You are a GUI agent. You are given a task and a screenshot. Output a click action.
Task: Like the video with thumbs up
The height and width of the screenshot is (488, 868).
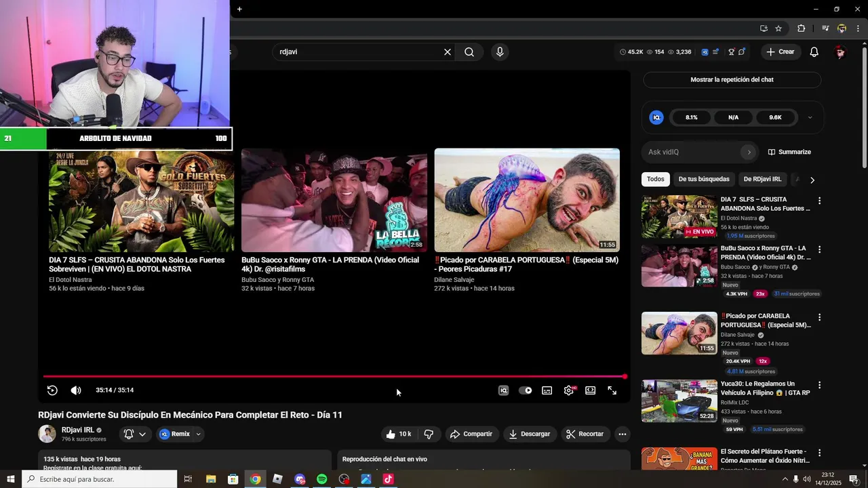399,434
